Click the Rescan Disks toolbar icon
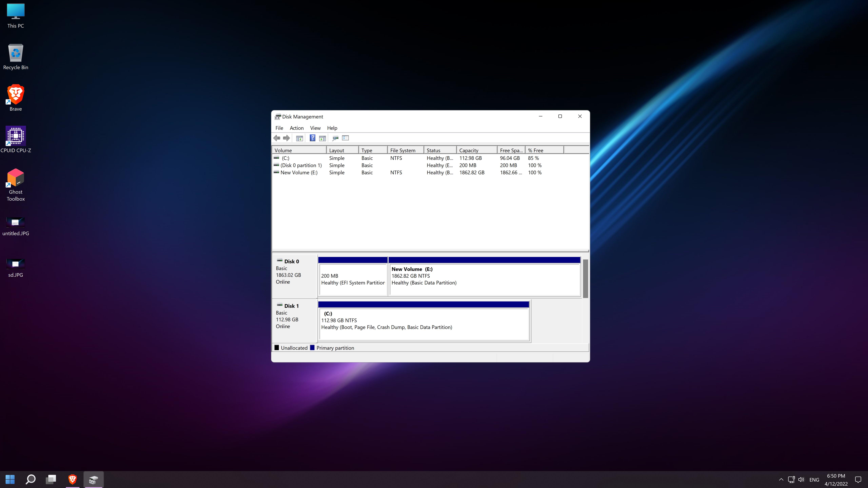Image resolution: width=868 pixels, height=488 pixels. (x=335, y=138)
